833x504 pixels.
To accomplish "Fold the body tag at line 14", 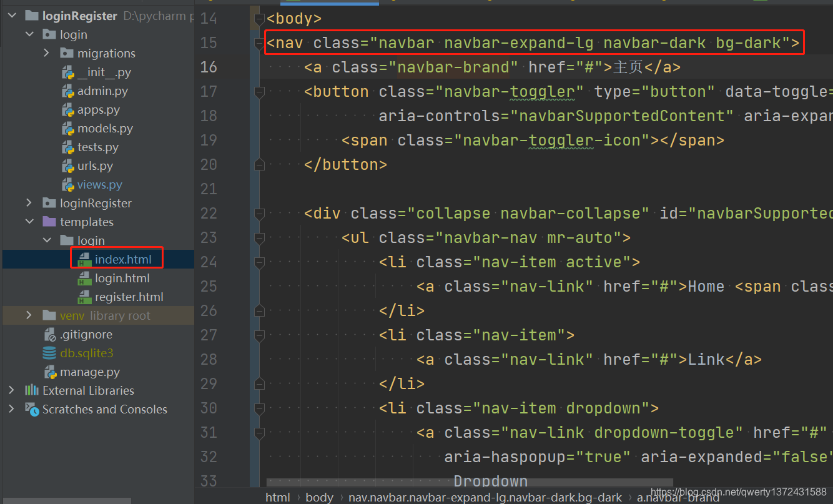I will 259,19.
